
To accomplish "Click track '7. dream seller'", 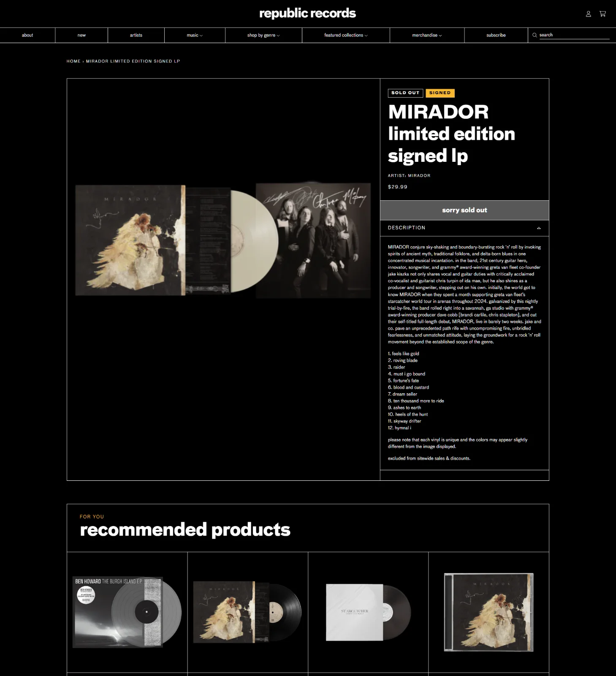I will tap(402, 394).
